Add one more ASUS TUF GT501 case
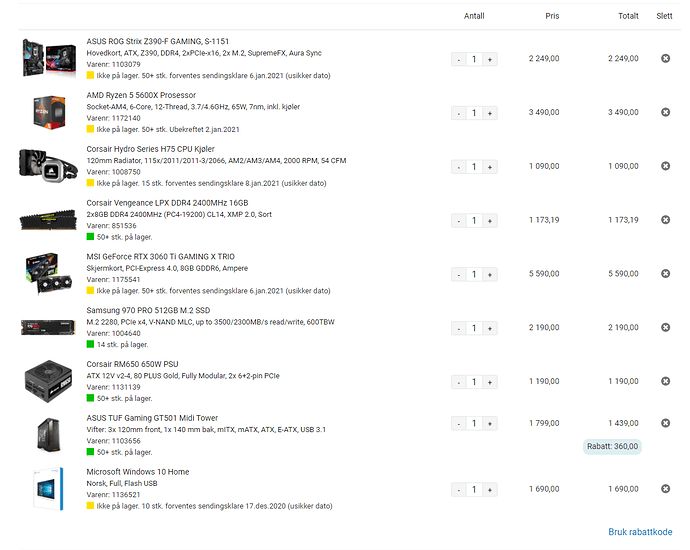The height and width of the screenshot is (550, 690). (x=490, y=424)
